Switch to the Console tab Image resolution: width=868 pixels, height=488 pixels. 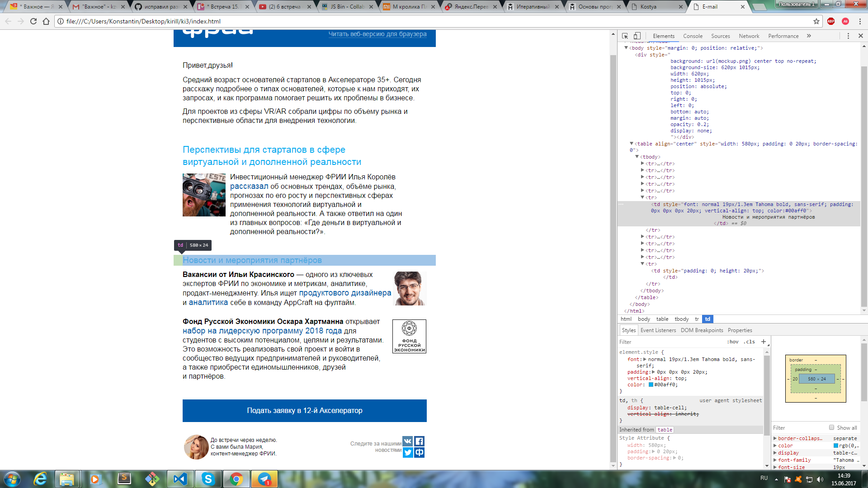(693, 36)
